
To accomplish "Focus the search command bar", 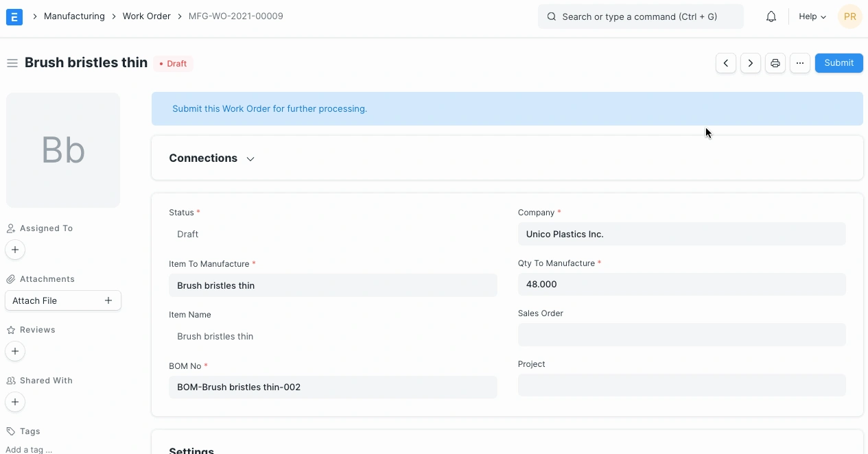I will click(x=640, y=16).
